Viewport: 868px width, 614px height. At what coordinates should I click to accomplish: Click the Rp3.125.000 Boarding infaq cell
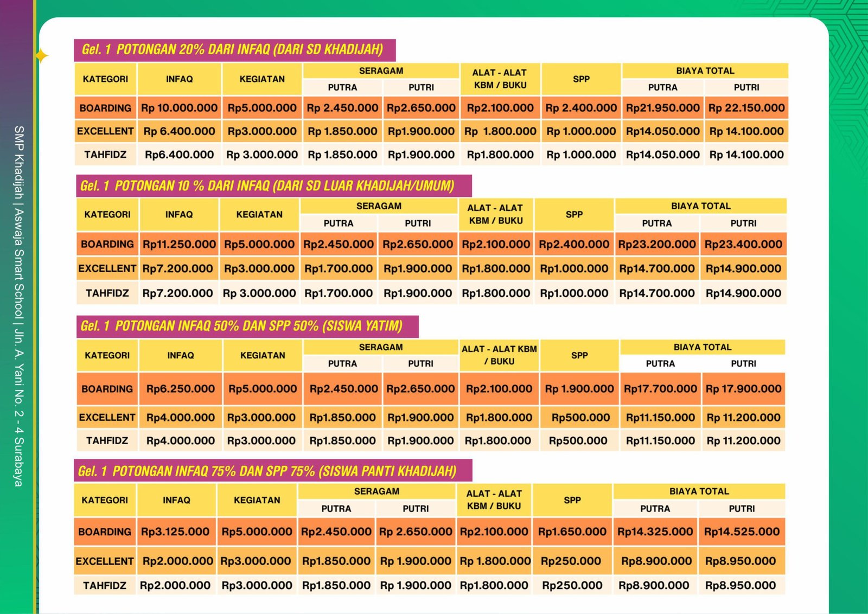(175, 532)
